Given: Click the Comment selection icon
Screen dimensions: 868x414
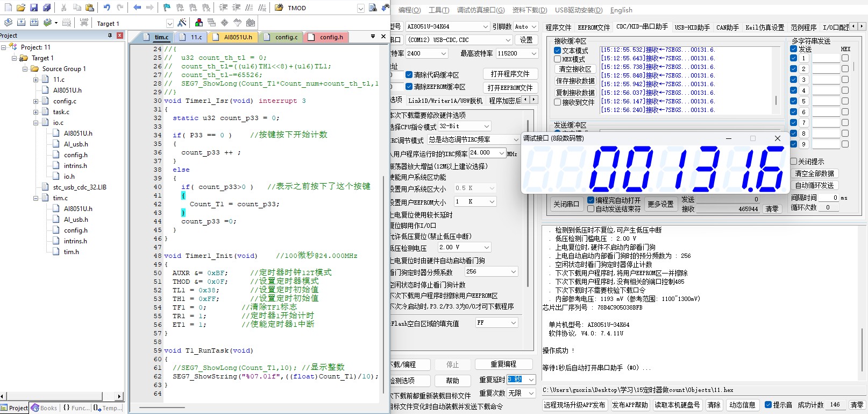Looking at the screenshot, I should coord(249,8).
